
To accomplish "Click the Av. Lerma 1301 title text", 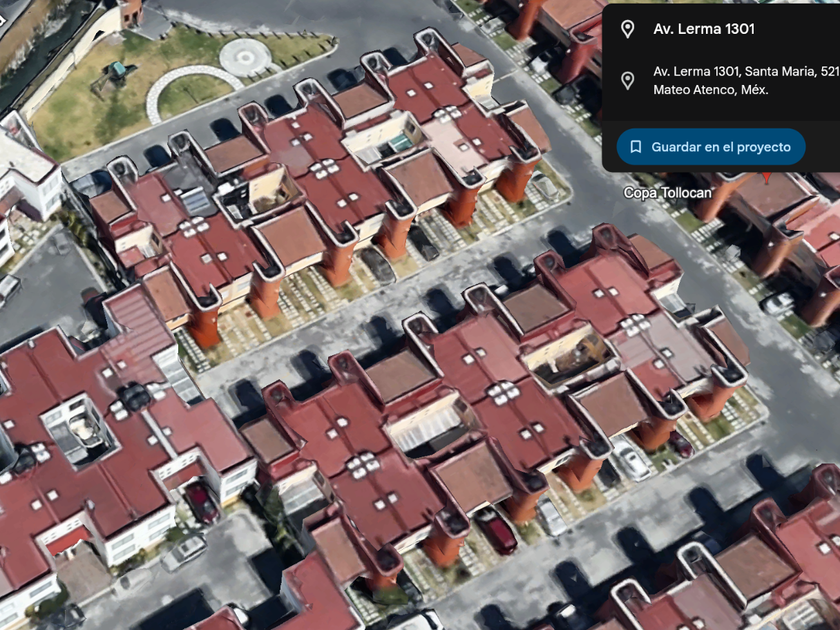I will pyautogui.click(x=704, y=29).
